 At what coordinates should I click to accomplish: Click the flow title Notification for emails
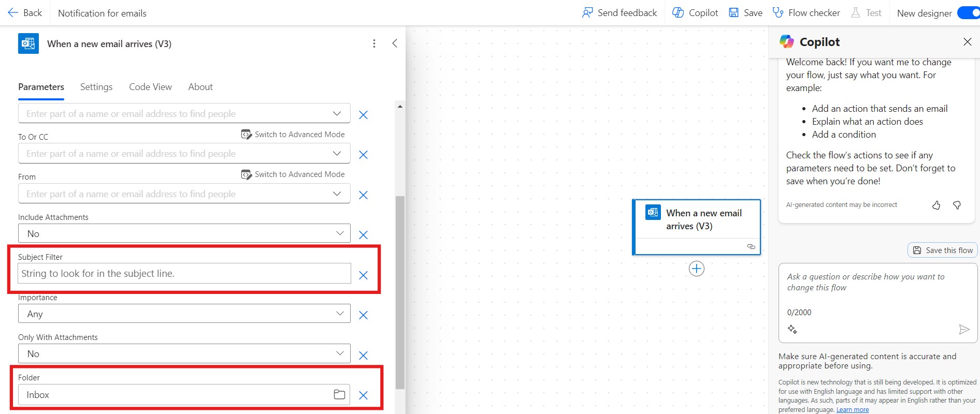coord(102,13)
